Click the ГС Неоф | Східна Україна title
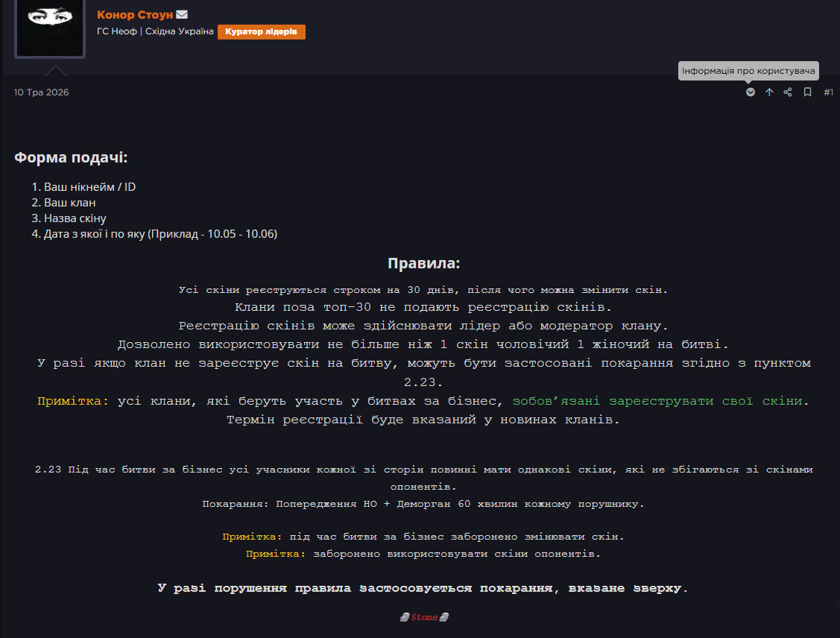 pyautogui.click(x=155, y=31)
